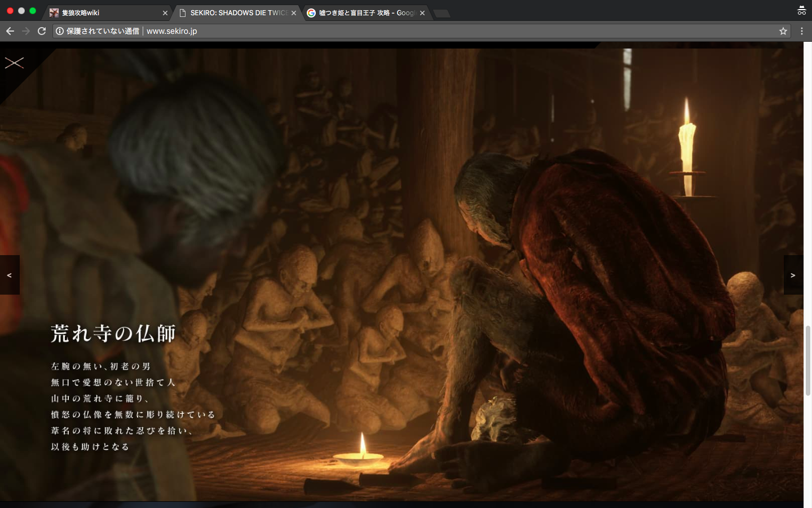Viewport: 812px width, 508px height.
Task: Go to the previous character slide
Action: tap(10, 275)
